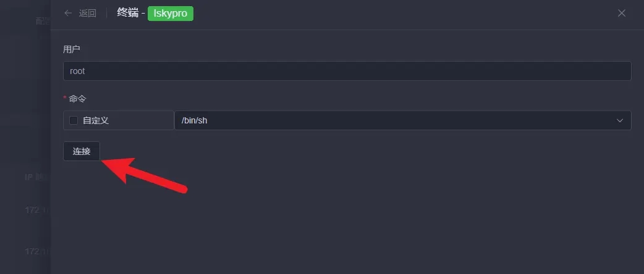Click the 自定义 label text
The image size is (644, 274).
coord(96,120)
